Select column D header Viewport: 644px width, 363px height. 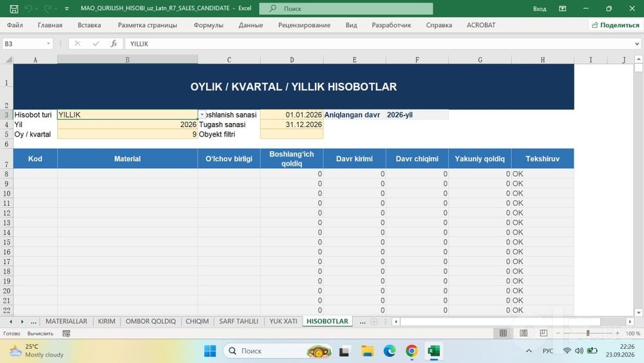pyautogui.click(x=292, y=59)
